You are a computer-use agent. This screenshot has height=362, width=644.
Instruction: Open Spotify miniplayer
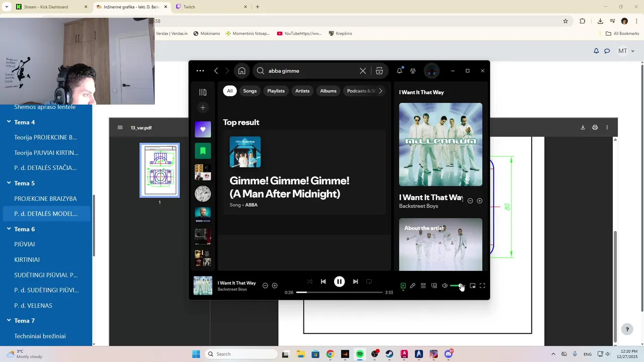(x=472, y=286)
